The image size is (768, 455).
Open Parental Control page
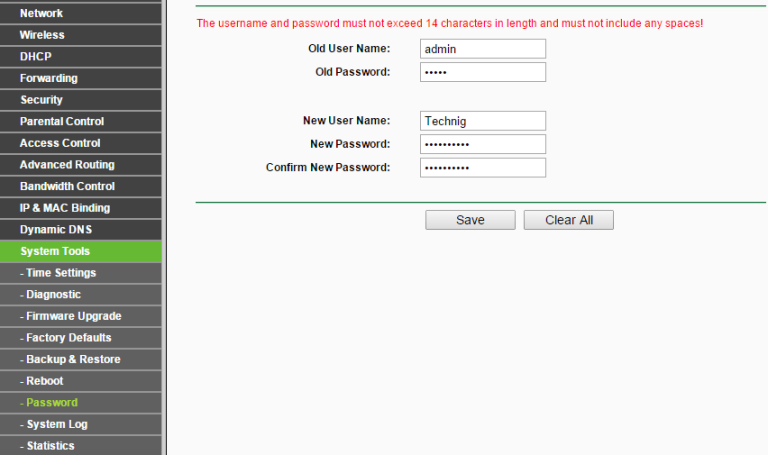click(x=62, y=121)
